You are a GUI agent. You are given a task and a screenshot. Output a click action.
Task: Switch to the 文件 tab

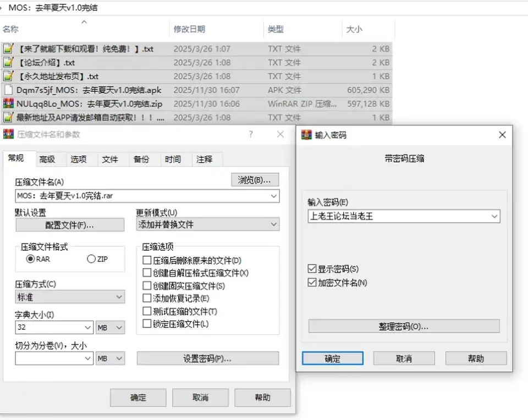click(110, 159)
